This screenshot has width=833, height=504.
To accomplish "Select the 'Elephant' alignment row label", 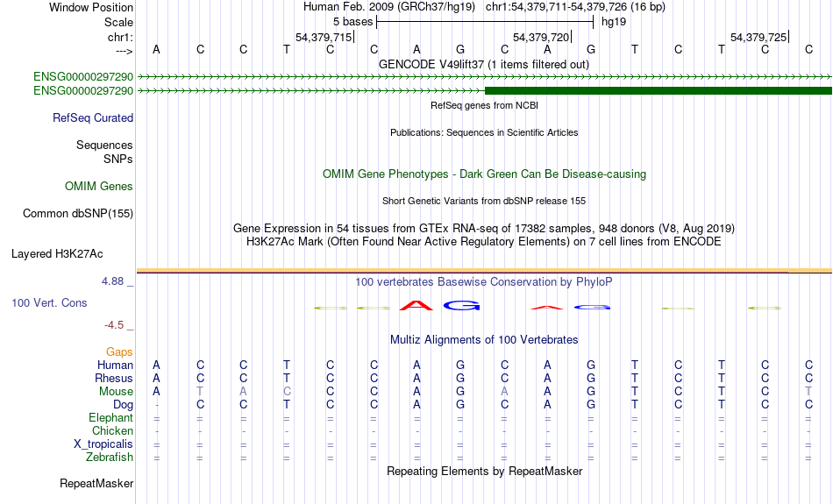I will (110, 418).
